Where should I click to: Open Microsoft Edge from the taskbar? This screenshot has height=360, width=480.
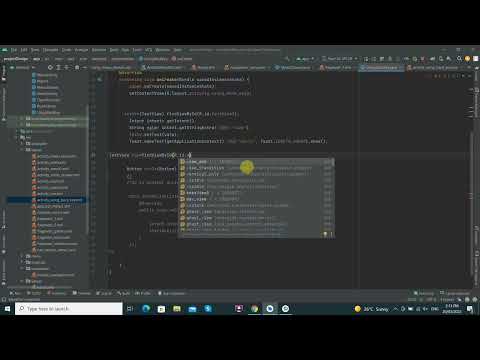click(146, 309)
